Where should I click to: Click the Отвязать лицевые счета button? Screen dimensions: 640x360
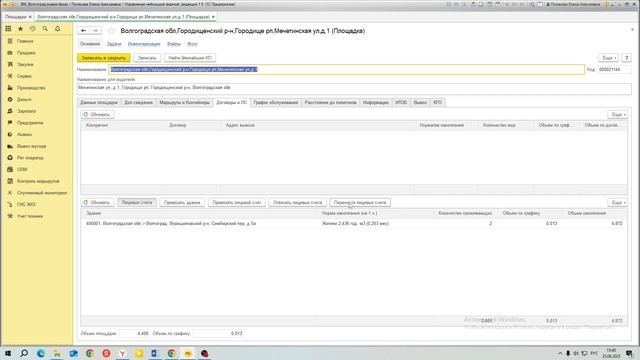(x=298, y=202)
